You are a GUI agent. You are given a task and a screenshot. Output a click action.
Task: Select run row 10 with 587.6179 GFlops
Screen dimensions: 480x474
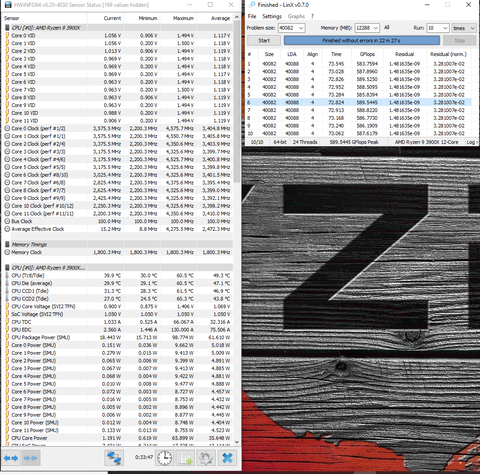(358, 133)
